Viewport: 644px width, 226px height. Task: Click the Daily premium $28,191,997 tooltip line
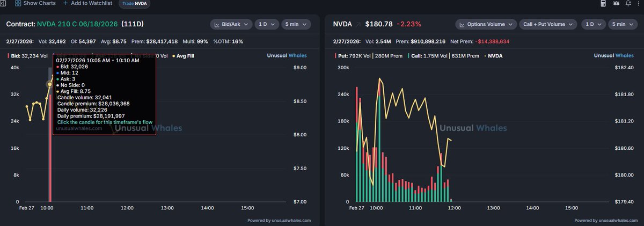click(91, 116)
